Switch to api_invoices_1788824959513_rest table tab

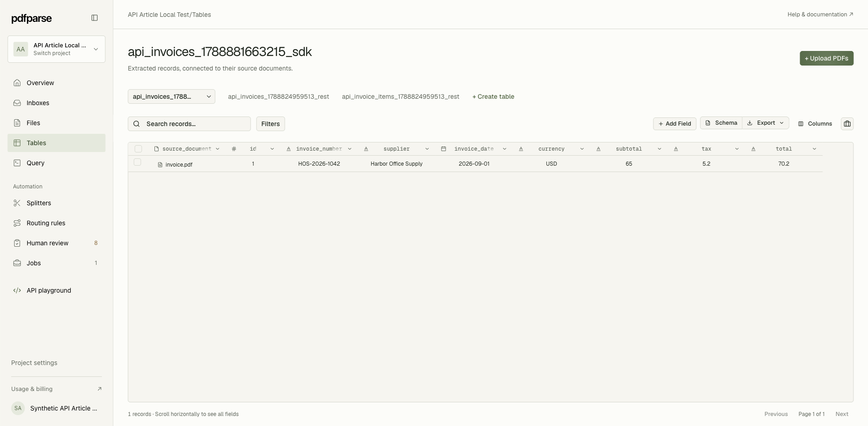tap(278, 96)
